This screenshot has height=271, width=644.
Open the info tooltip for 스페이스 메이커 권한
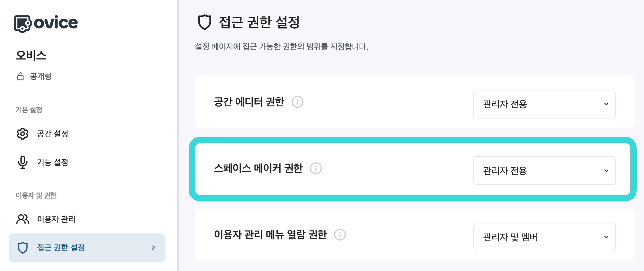(x=316, y=168)
